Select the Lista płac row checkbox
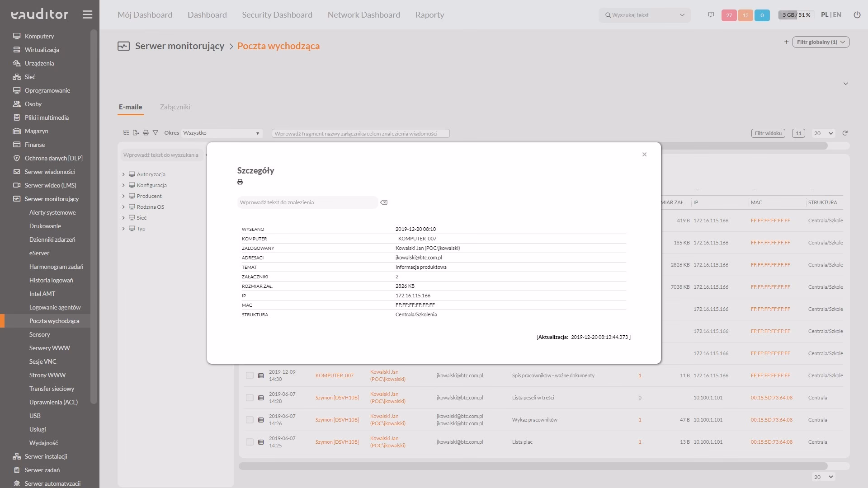 250,442
